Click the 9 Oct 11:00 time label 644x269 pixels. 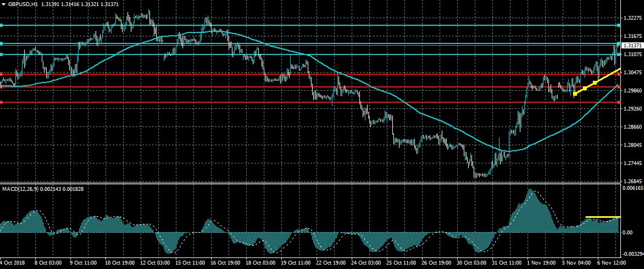[x=84, y=262]
